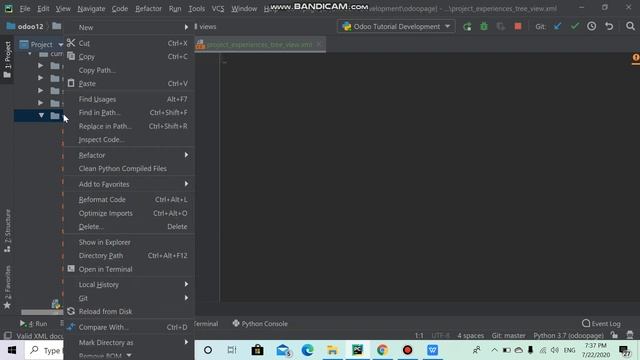Open the Navigate menu
640x360 pixels.
[91, 9]
